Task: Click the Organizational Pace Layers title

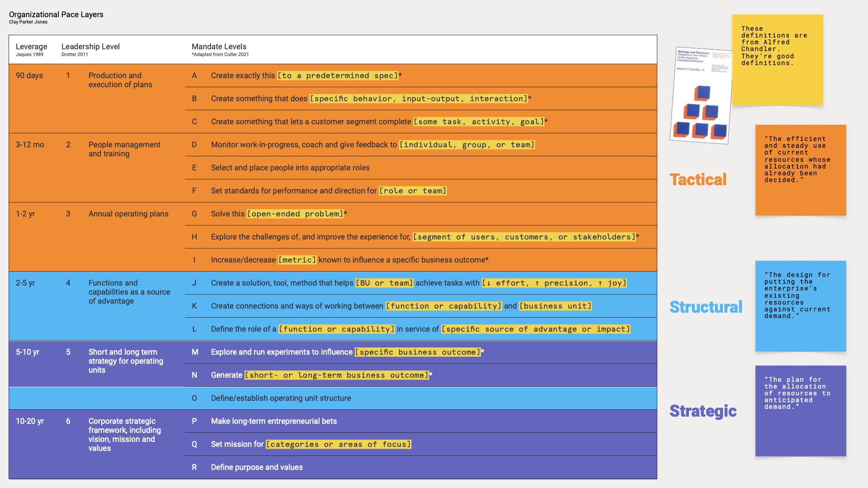Action: (x=56, y=14)
